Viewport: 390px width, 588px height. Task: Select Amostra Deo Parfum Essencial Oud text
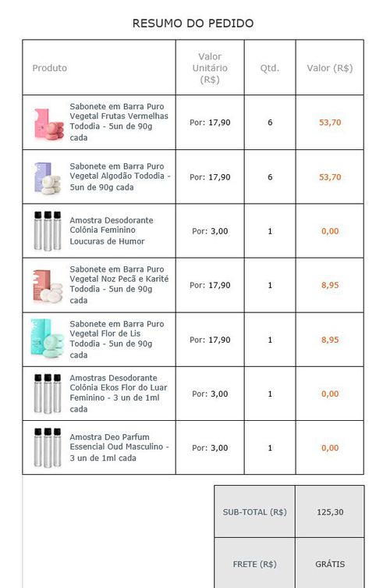coord(119,447)
